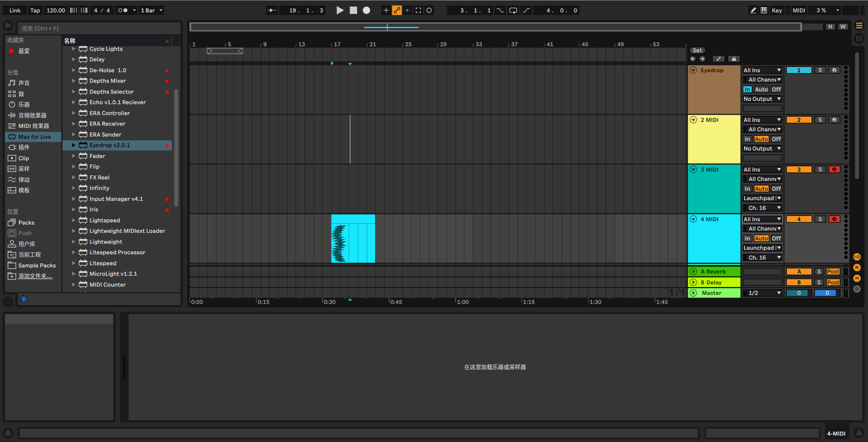Image resolution: width=868 pixels, height=442 pixels.
Task: Disarm recording on 4 MIDI track
Action: [834, 219]
